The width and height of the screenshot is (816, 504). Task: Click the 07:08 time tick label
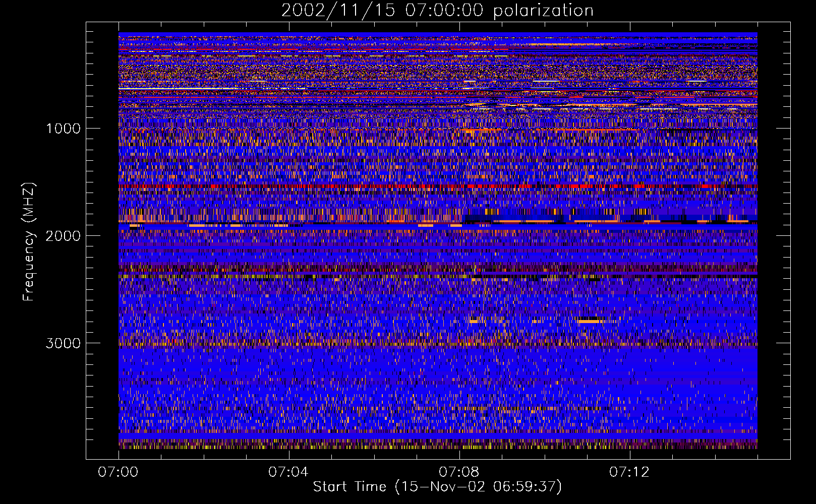459,472
